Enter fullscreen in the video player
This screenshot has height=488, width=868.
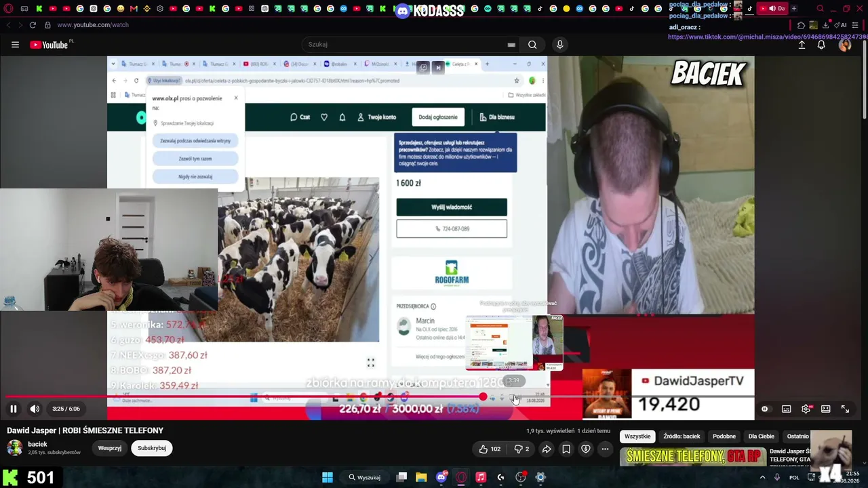[845, 409]
